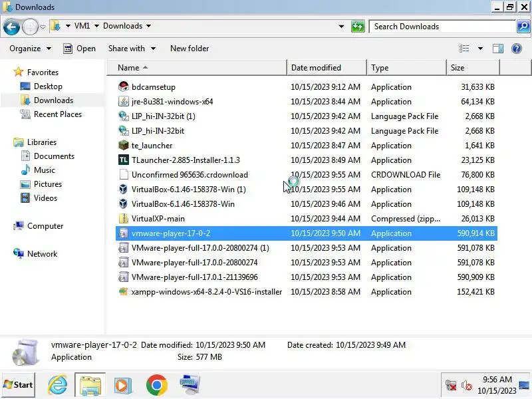The image size is (532, 399).
Task: Open Windows Media Player from taskbar
Action: (x=123, y=385)
